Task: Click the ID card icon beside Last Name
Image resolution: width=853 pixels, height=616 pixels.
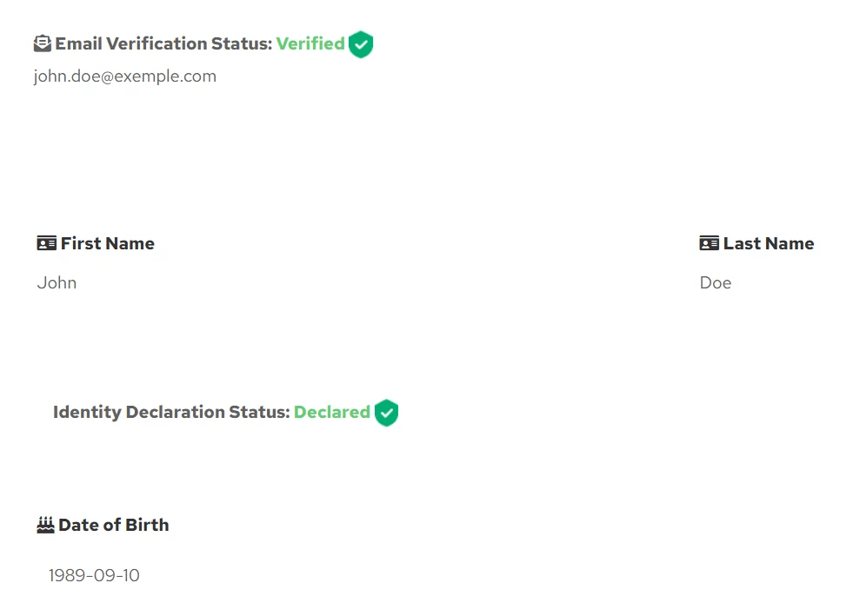Action: point(710,243)
